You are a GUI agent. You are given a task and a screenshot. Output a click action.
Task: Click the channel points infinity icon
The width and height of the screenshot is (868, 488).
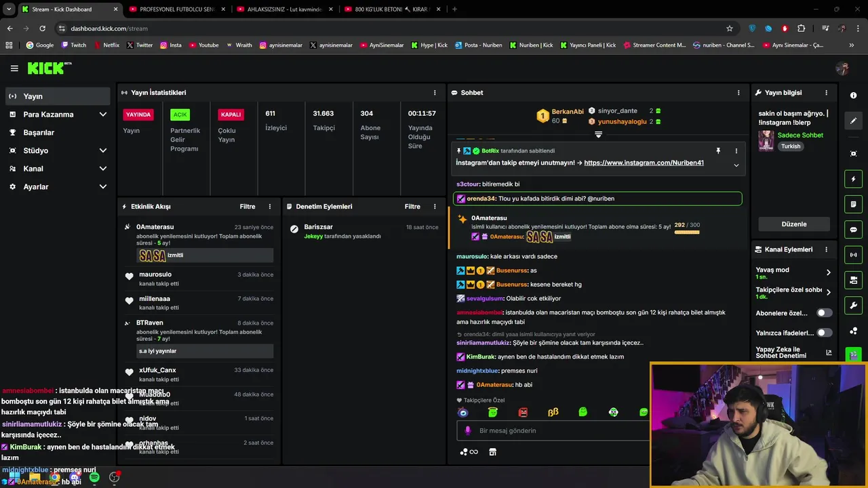tap(469, 452)
